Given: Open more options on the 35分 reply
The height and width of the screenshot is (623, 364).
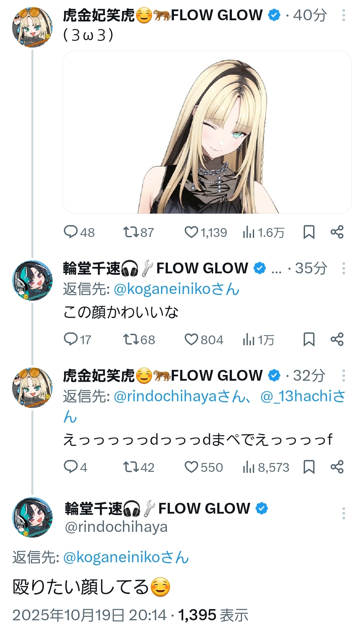Looking at the screenshot, I should coord(343,269).
